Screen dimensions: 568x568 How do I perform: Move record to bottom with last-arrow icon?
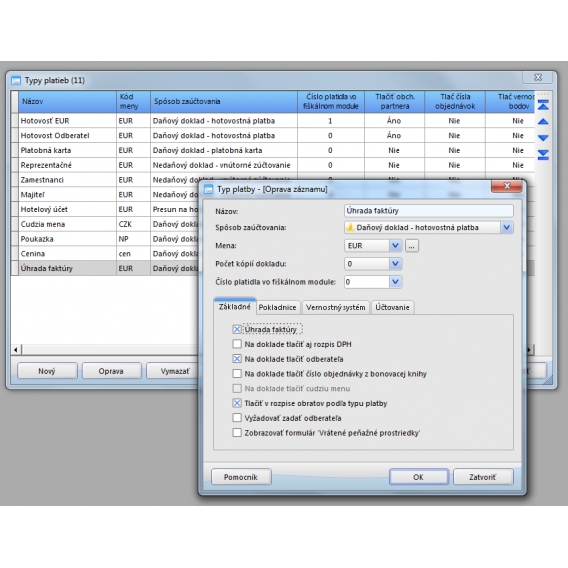543,155
